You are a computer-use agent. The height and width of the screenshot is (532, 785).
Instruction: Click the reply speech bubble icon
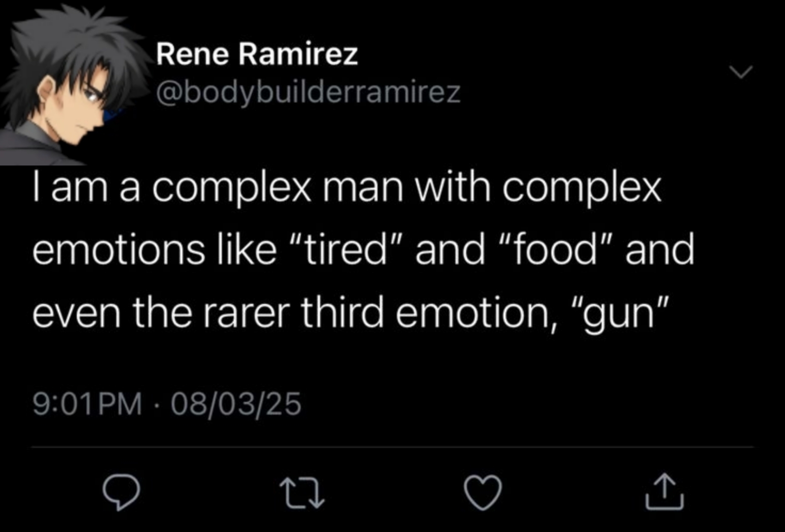(121, 492)
